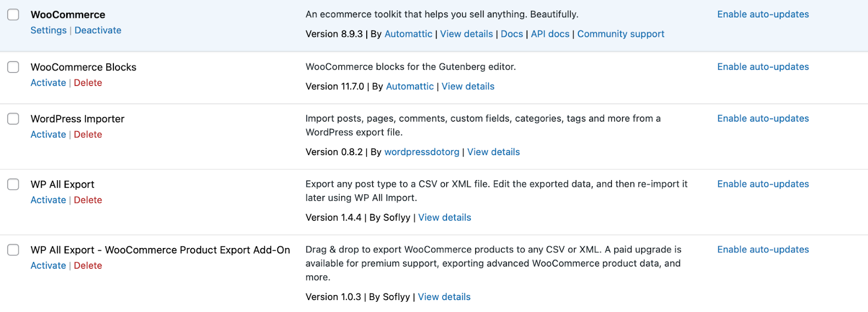Tick the WP All Export checkbox
This screenshot has width=868, height=312.
[x=13, y=184]
